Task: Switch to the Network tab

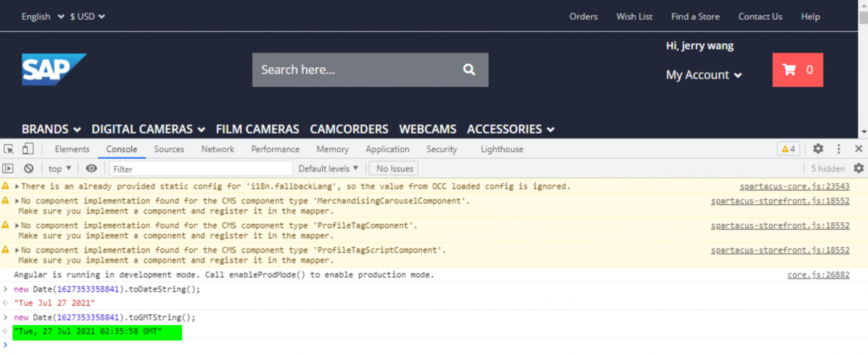Action: tap(218, 149)
